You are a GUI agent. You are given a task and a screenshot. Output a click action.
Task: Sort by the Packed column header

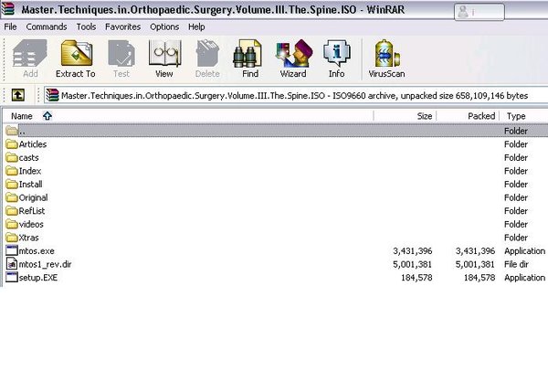point(480,116)
